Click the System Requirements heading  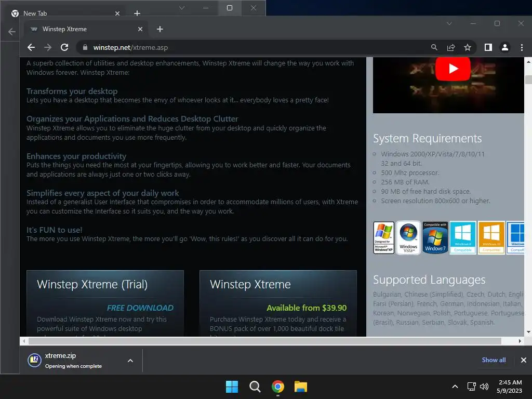[x=427, y=138]
